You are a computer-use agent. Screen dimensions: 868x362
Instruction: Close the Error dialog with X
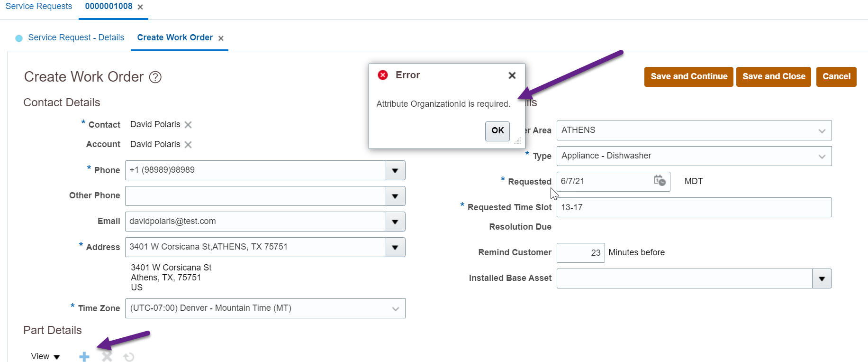(512, 75)
